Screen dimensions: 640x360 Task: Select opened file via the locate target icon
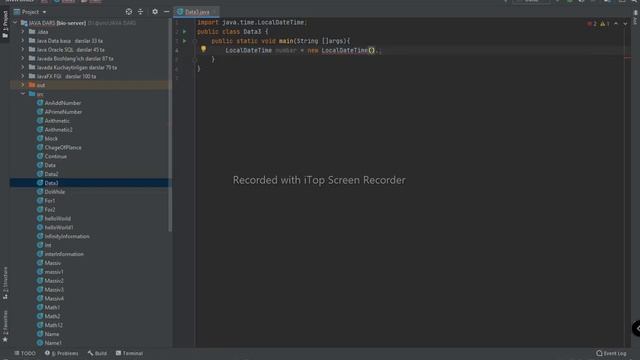[x=129, y=12]
